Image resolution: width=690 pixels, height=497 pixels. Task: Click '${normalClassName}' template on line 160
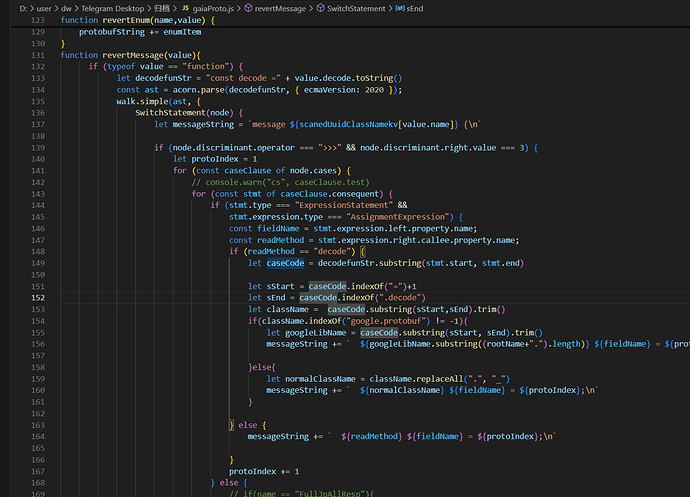[402, 390]
